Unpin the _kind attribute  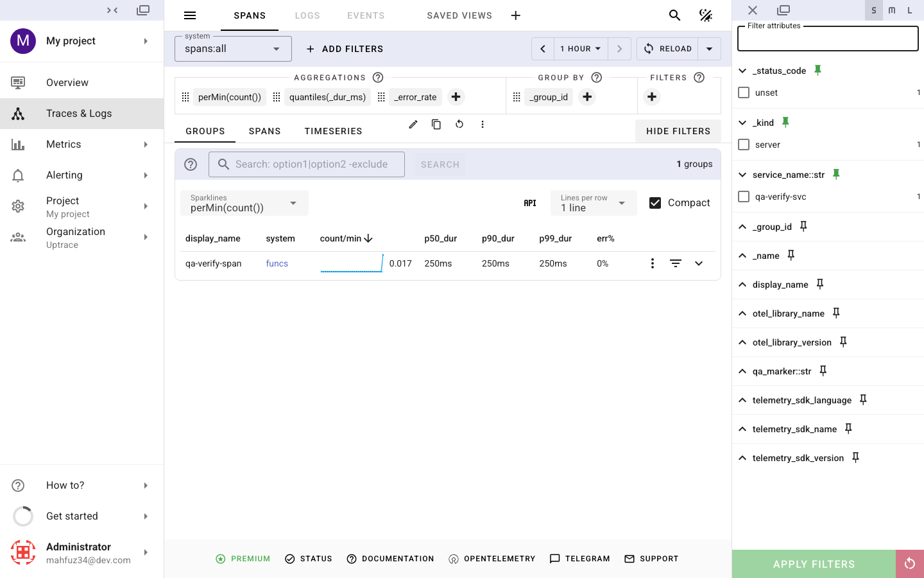785,122
